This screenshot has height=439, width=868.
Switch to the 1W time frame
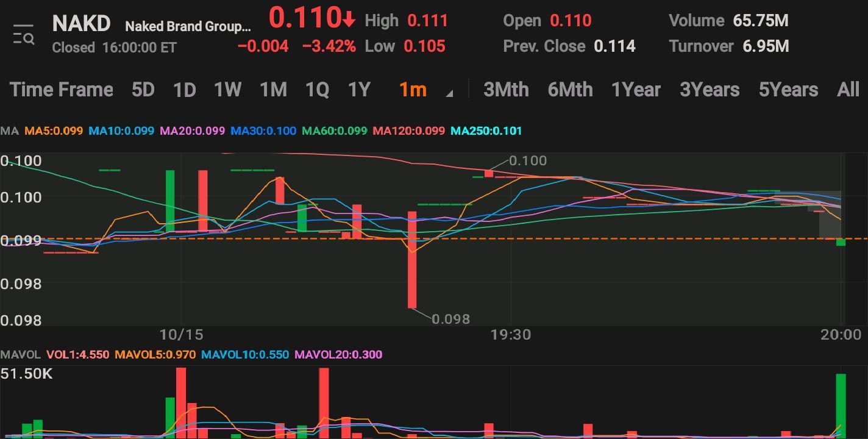pyautogui.click(x=227, y=90)
